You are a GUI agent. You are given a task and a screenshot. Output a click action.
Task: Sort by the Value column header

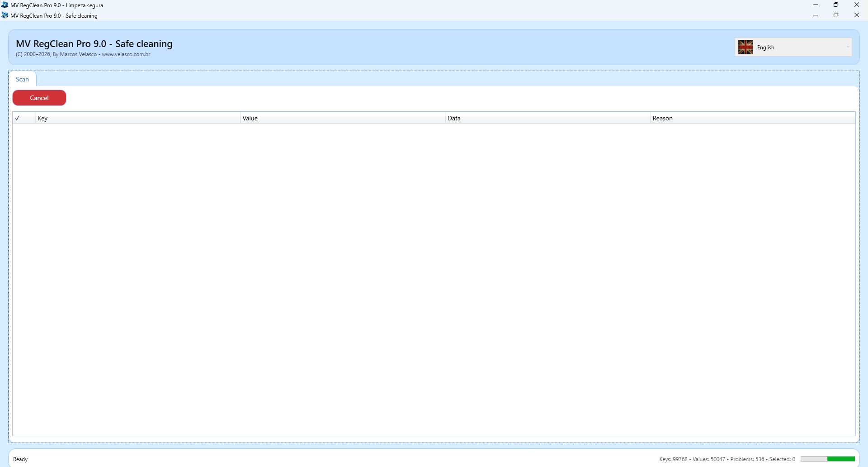point(250,118)
